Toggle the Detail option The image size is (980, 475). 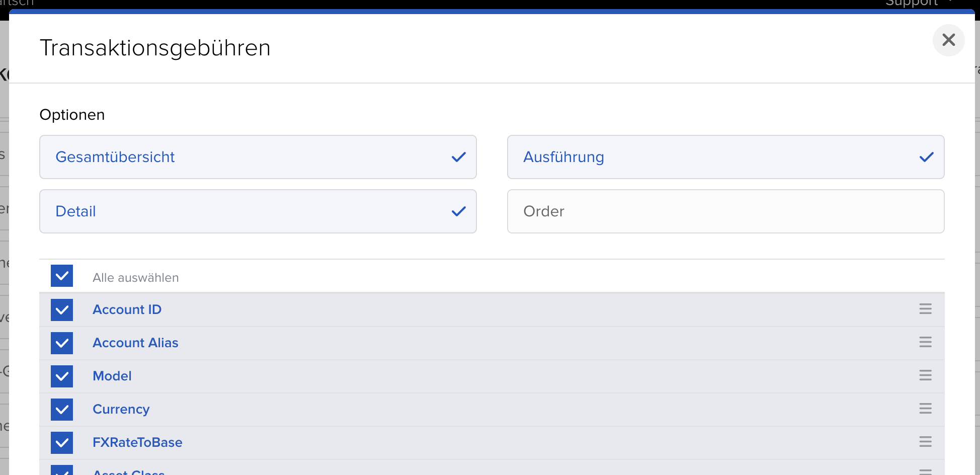[x=258, y=211]
